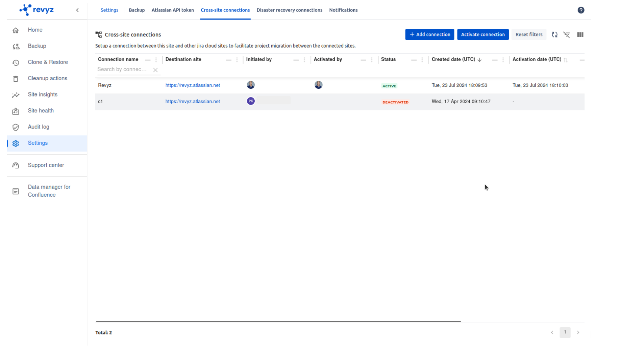Open Clone & Restore section
Image resolution: width=644 pixels, height=356 pixels.
click(x=48, y=62)
